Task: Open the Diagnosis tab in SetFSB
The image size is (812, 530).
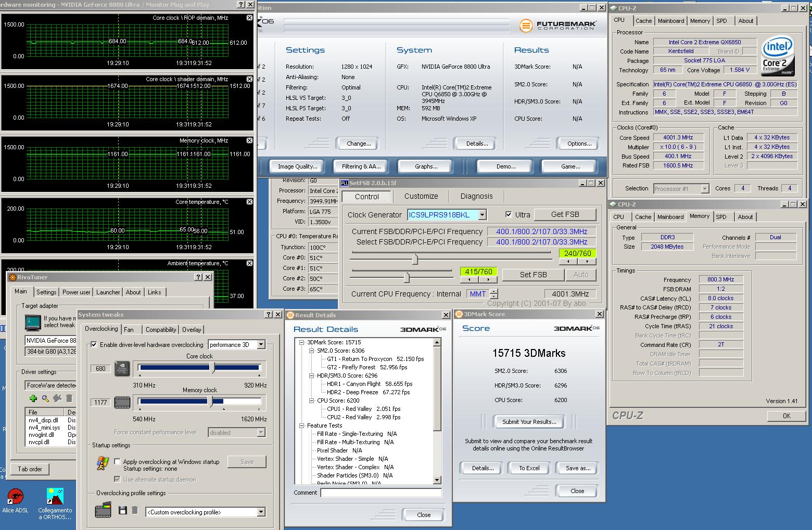Action: (x=476, y=196)
